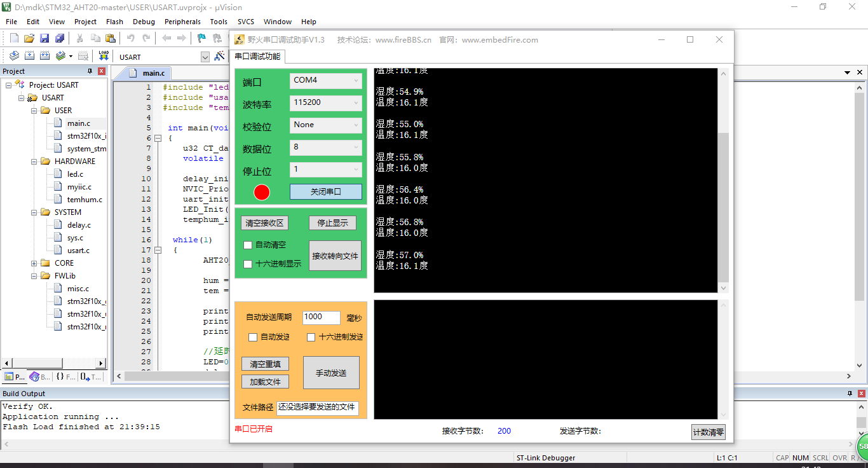Select the 串口调试功能 tab

point(257,56)
